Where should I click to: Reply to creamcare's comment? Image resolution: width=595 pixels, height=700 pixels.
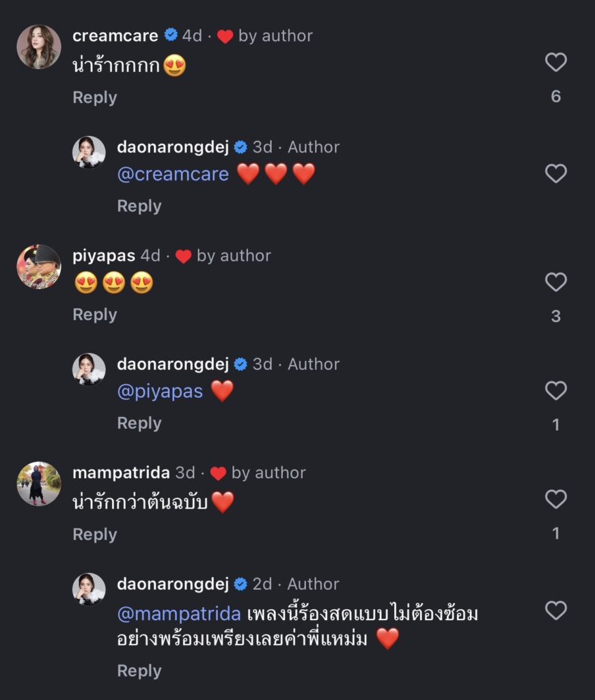(x=95, y=98)
